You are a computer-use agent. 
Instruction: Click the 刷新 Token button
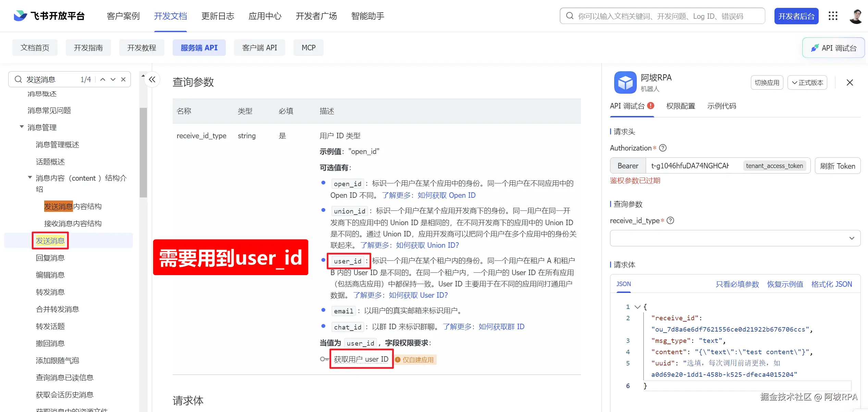pos(837,166)
